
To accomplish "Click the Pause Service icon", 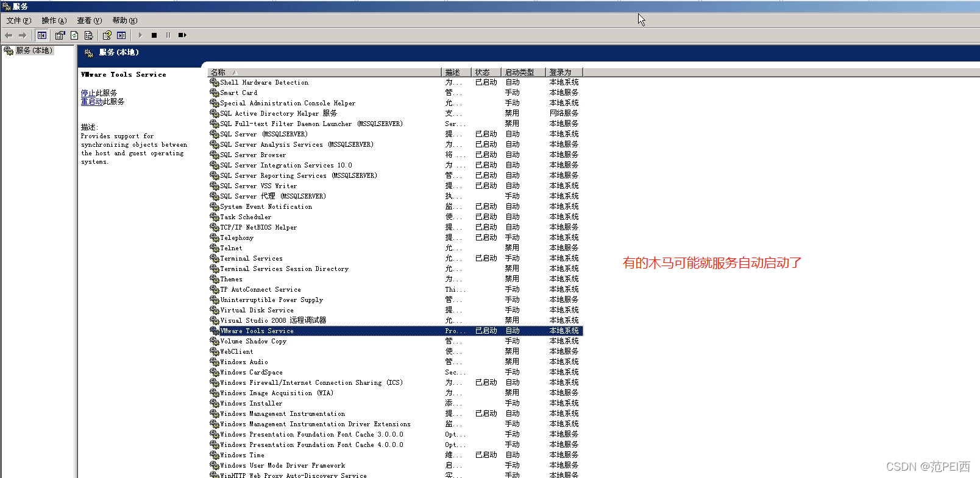I will click(168, 35).
